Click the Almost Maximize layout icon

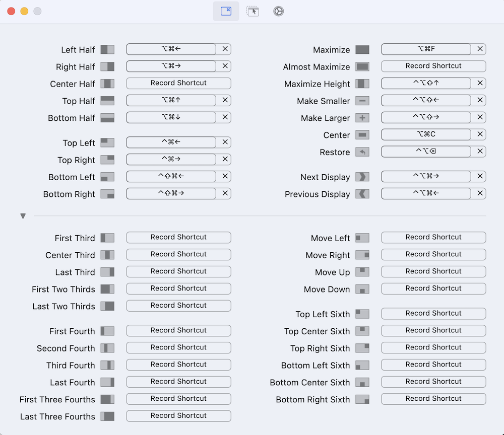pos(362,66)
